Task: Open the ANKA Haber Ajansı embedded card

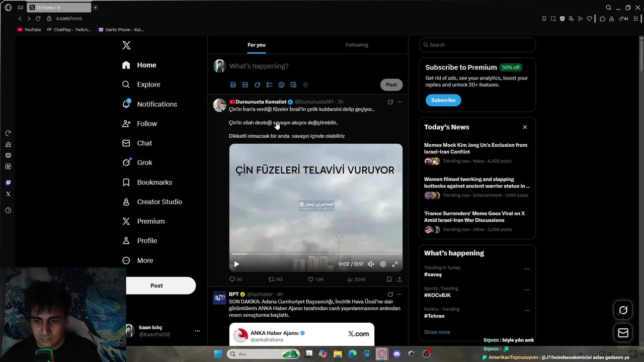Action: coord(302,334)
